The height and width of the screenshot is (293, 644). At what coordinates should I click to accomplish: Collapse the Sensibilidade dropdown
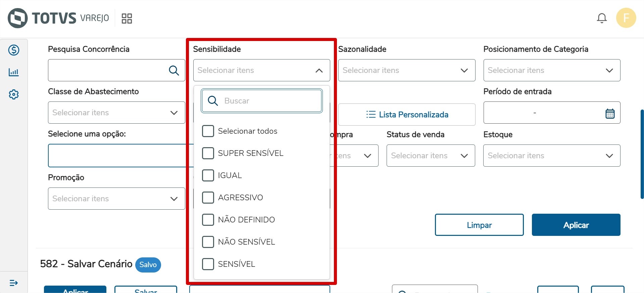click(x=319, y=71)
